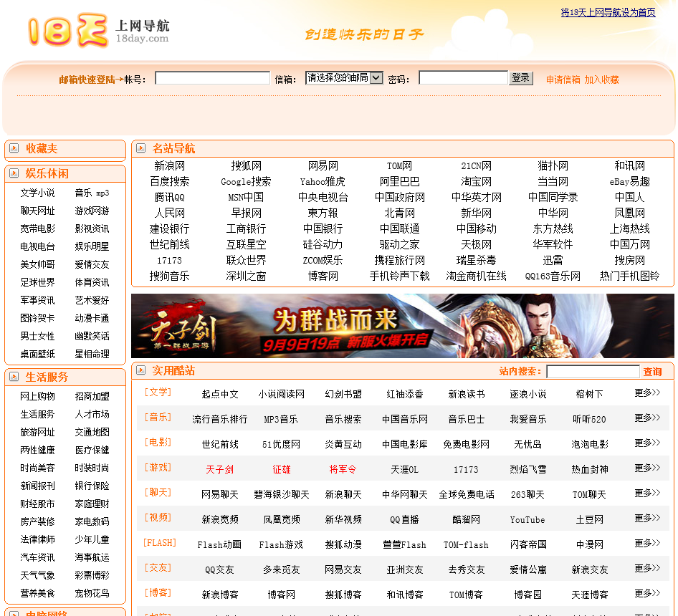Click the 帐号 account input field
This screenshot has width=678, height=616.
coord(212,78)
